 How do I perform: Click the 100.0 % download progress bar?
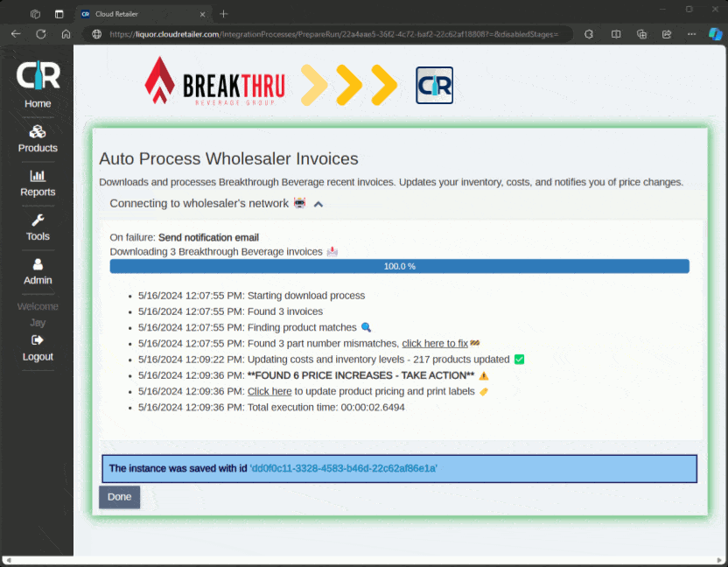[399, 266]
